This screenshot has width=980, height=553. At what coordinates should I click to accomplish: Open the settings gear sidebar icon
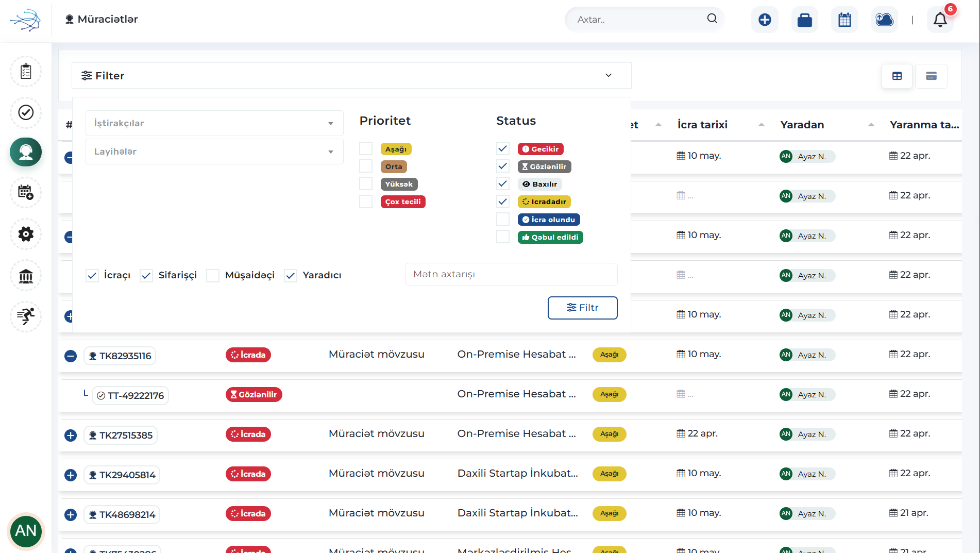coord(26,234)
